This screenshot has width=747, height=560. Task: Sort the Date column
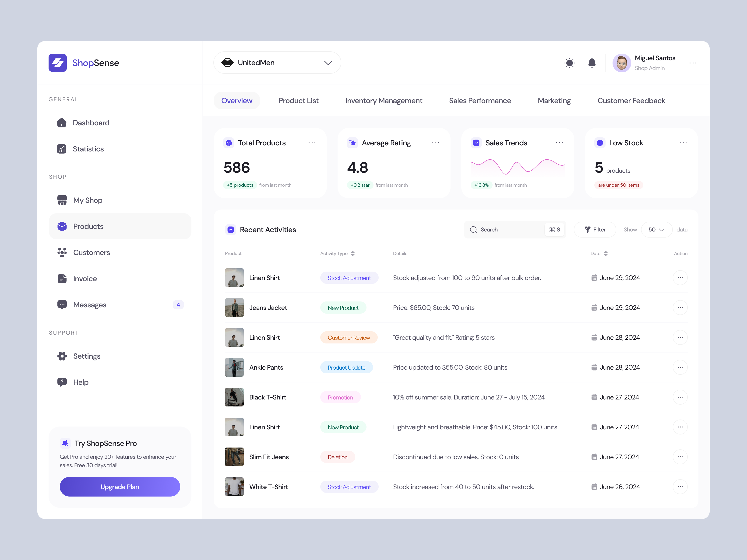tap(606, 253)
